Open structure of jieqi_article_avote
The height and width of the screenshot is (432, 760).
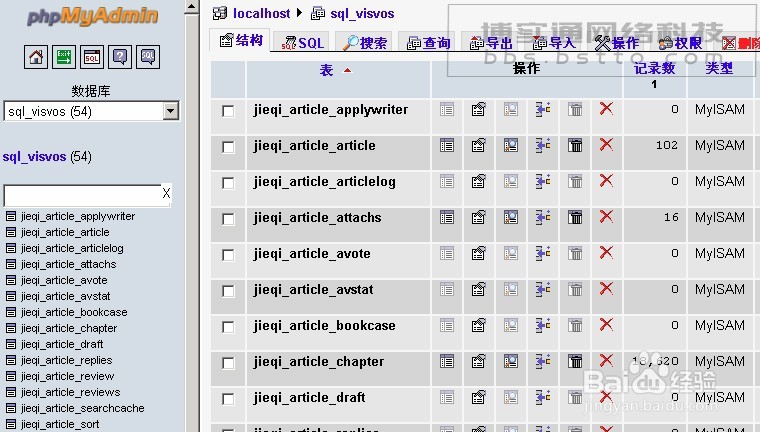pos(478,253)
